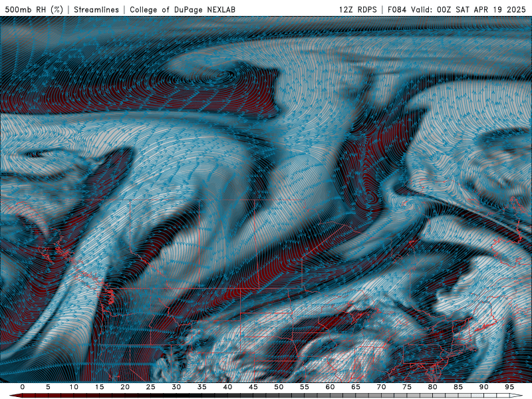Viewport: 532px width, 399px height.
Task: Click the 95 label on RH scale
Action: tap(509, 387)
